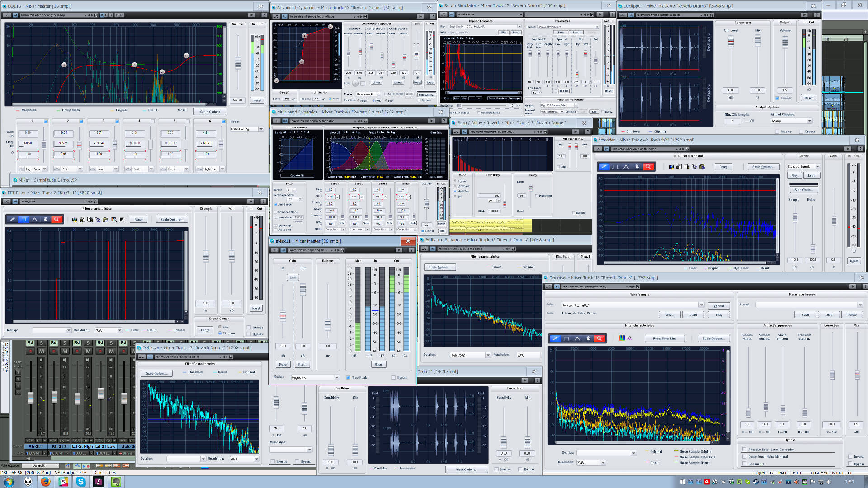Screen dimensions: 868x488
Task: Open preset list in Vocoder header bar
Action: pyautogui.click(x=678, y=149)
